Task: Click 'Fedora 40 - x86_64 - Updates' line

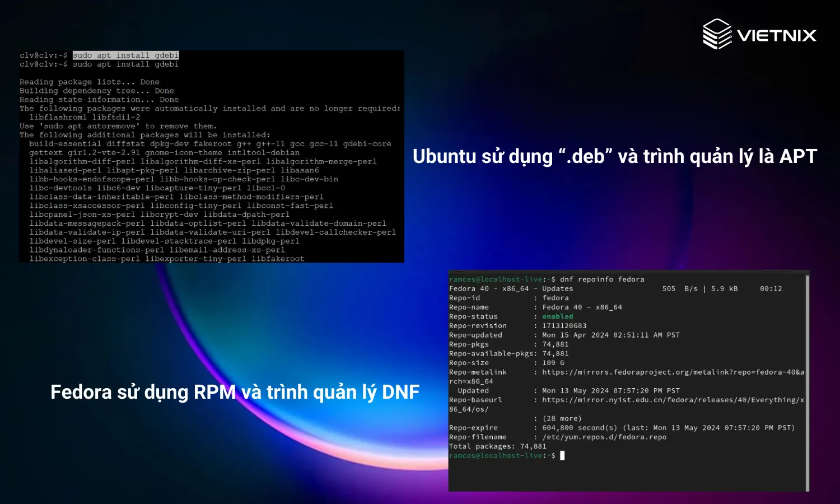Action: (x=511, y=289)
